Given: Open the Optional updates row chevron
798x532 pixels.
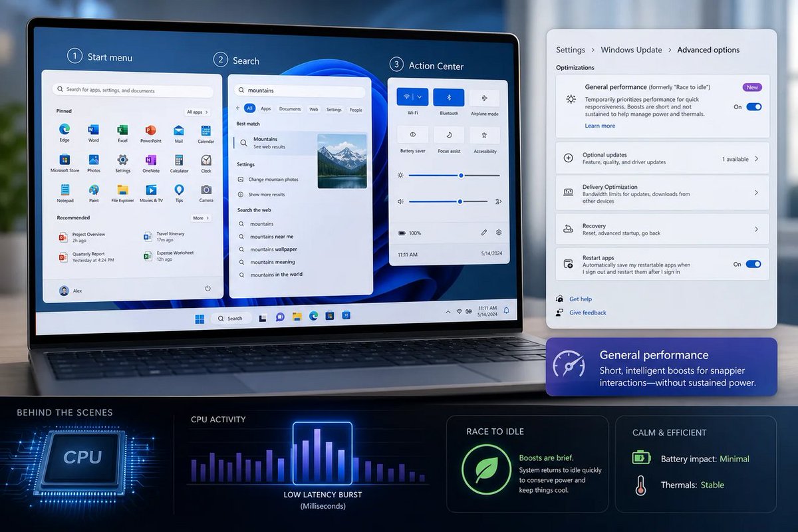Looking at the screenshot, I should (x=757, y=159).
